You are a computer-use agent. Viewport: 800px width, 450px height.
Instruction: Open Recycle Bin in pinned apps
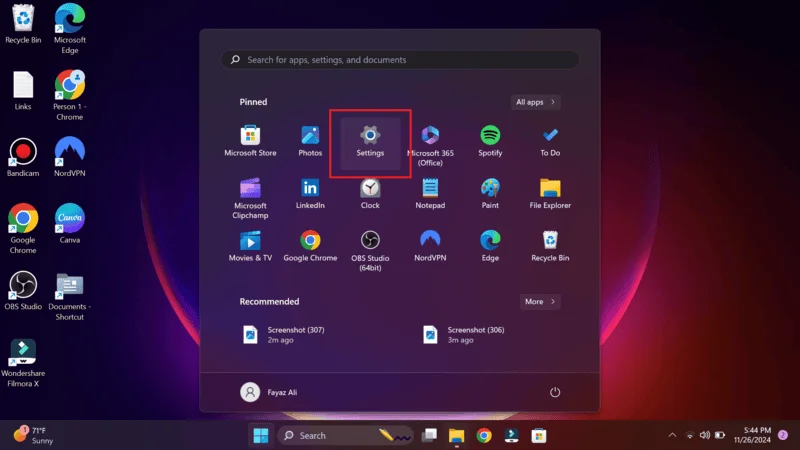point(550,246)
